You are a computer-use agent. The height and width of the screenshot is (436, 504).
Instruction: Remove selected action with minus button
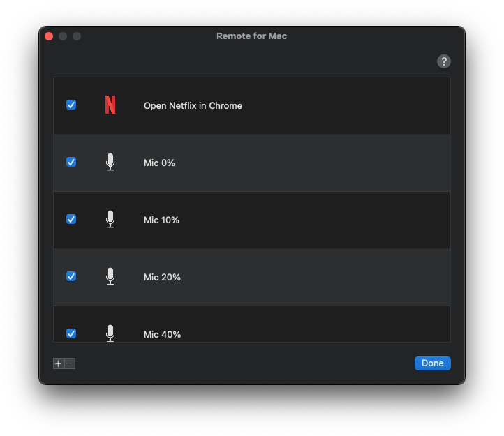[x=70, y=363]
